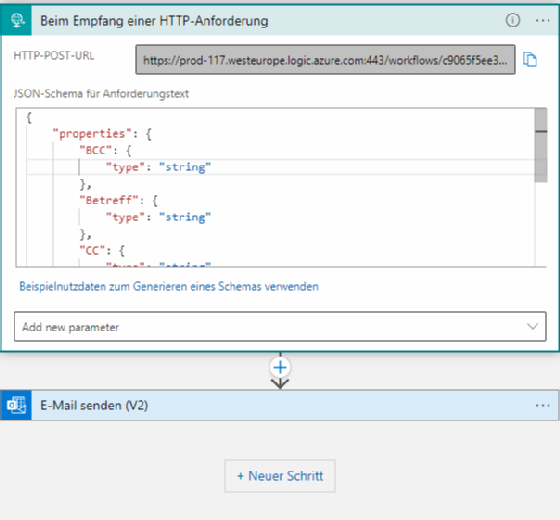Image resolution: width=560 pixels, height=520 pixels.
Task: Copy the HTTP POST URL
Action: [x=530, y=59]
